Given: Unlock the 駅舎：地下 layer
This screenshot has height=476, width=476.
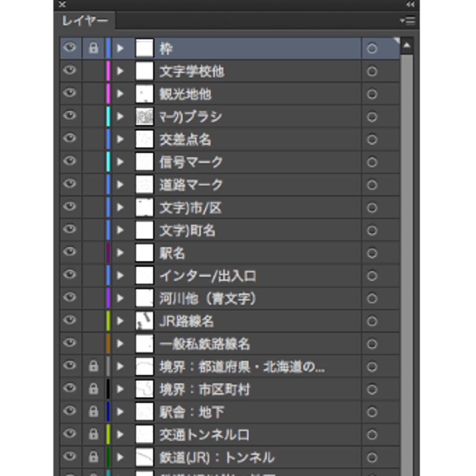Looking at the screenshot, I should (93, 412).
